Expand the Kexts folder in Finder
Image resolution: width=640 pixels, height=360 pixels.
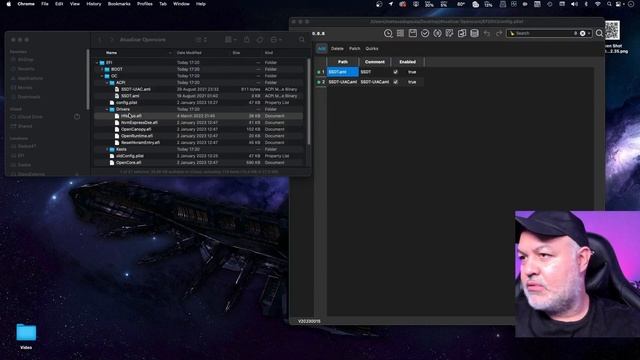coord(107,149)
